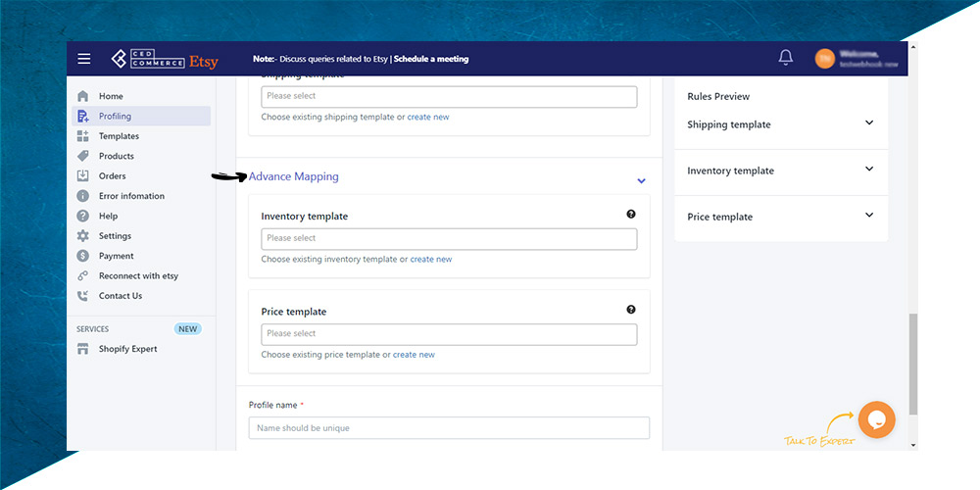This screenshot has height=490, width=980.
Task: Open Contact Us page
Action: point(120,296)
